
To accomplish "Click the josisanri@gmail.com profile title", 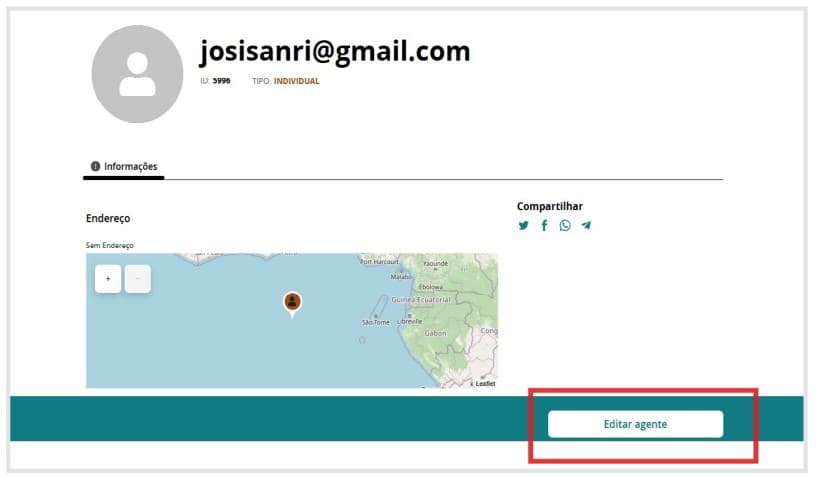I will click(x=334, y=51).
